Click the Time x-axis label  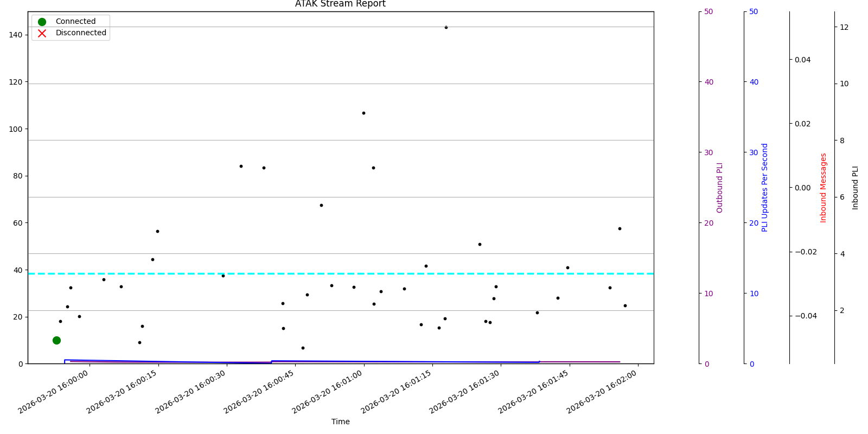(x=340, y=422)
